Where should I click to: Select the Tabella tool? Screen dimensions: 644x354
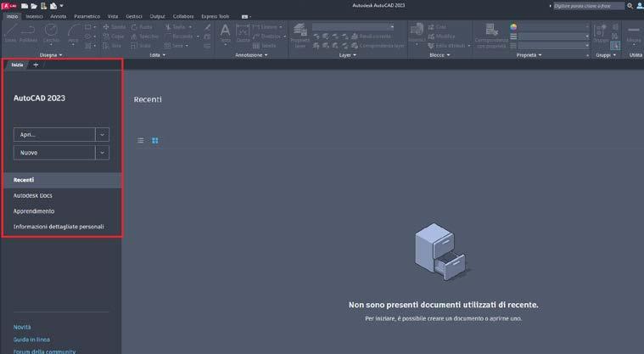(265, 46)
